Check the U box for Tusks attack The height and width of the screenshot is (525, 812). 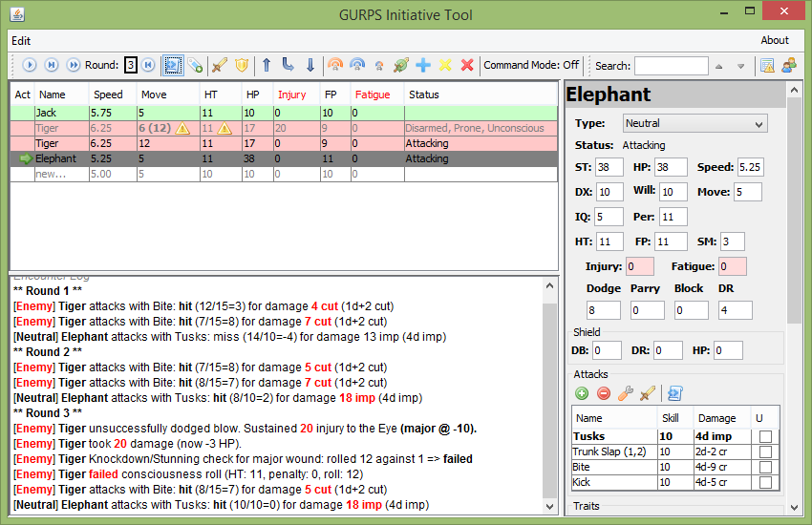(765, 436)
